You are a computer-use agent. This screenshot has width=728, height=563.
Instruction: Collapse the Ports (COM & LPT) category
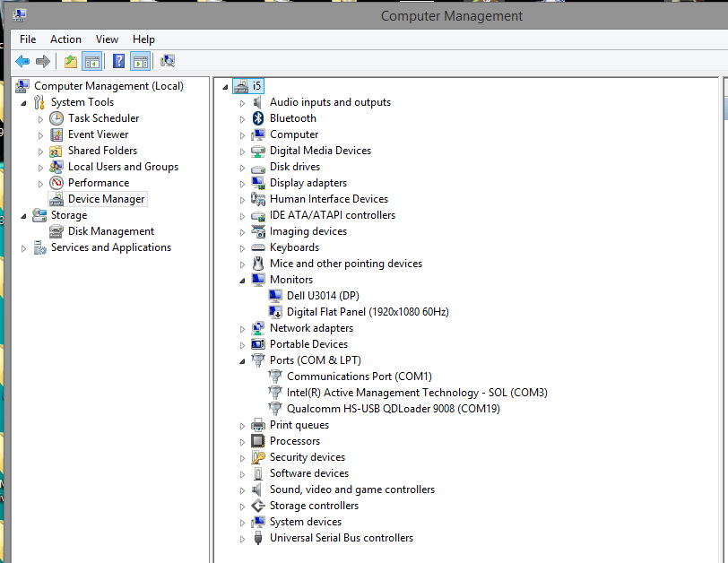coord(242,360)
